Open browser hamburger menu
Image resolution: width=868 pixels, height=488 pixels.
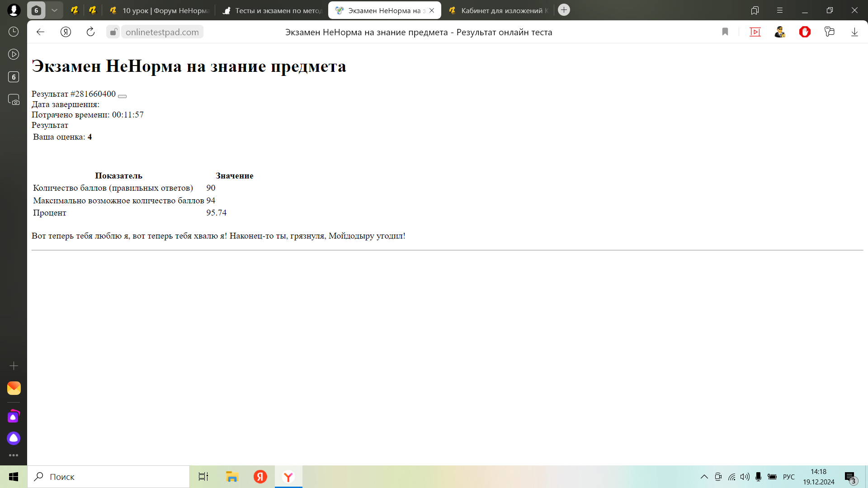click(780, 10)
